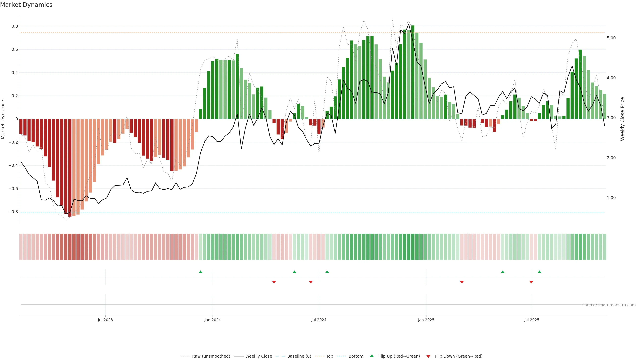Screen dimensions: 644x362
Task: Click the first red flip-down triangle marker
Action: 274,282
